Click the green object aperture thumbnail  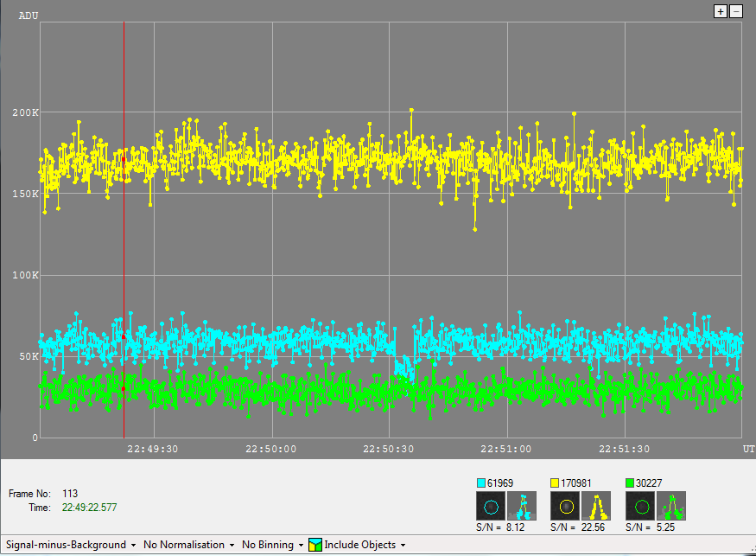pyautogui.click(x=640, y=506)
